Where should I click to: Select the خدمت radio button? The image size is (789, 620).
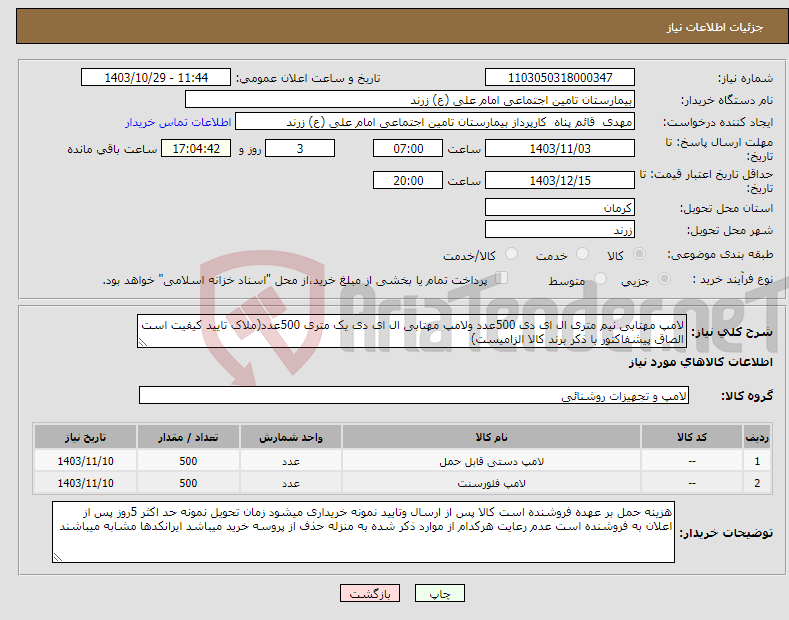tap(582, 254)
